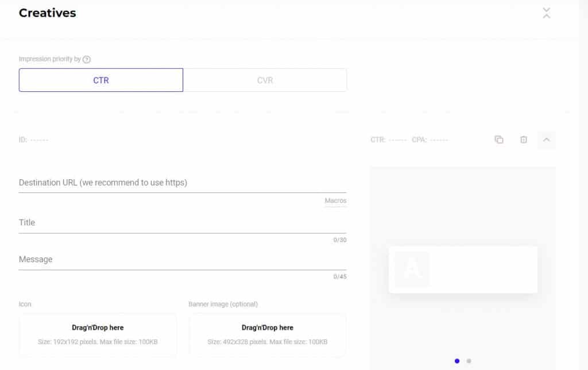This screenshot has height=370, width=588.
Task: Focus the Message input field
Action: (x=182, y=260)
